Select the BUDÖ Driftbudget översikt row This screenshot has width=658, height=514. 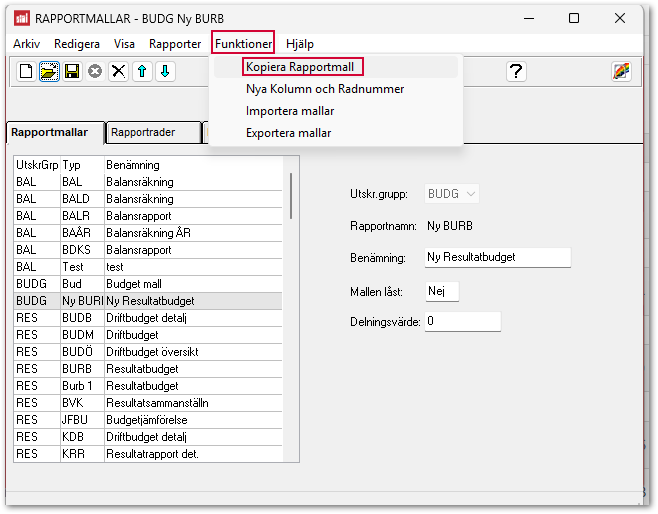pyautogui.click(x=148, y=352)
